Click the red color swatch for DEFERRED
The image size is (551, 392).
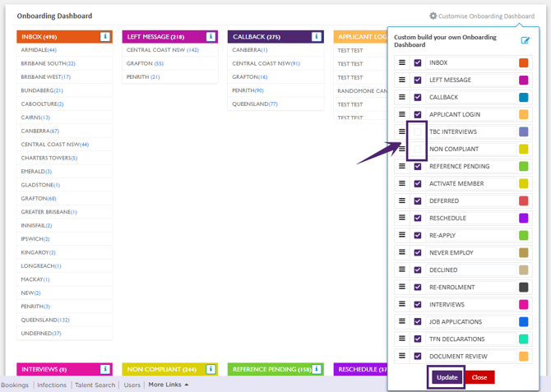524,201
